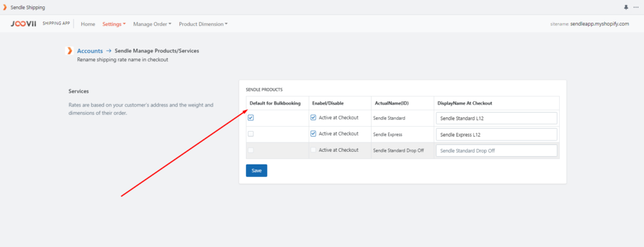The image size is (644, 247).
Task: Go to the Home menu item
Action: click(88, 25)
